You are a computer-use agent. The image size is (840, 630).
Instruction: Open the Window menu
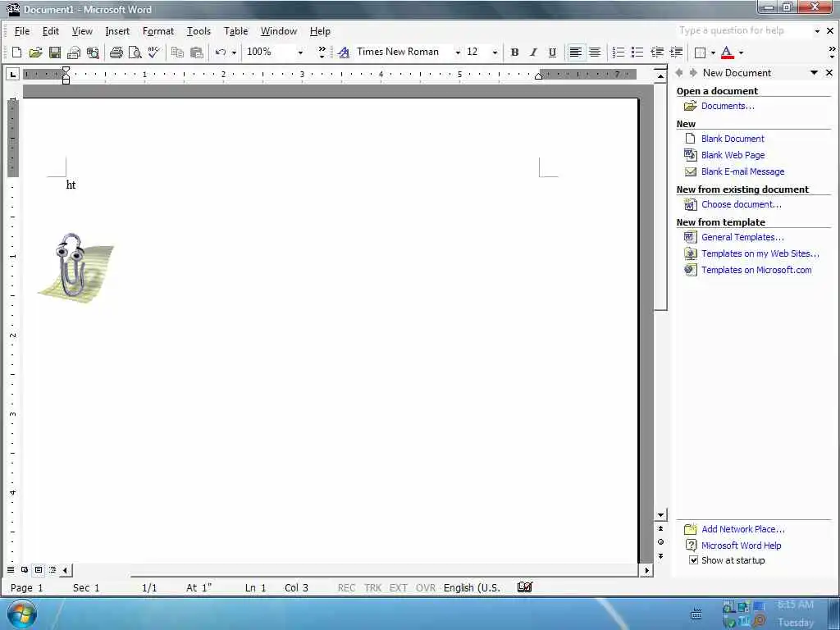point(279,31)
